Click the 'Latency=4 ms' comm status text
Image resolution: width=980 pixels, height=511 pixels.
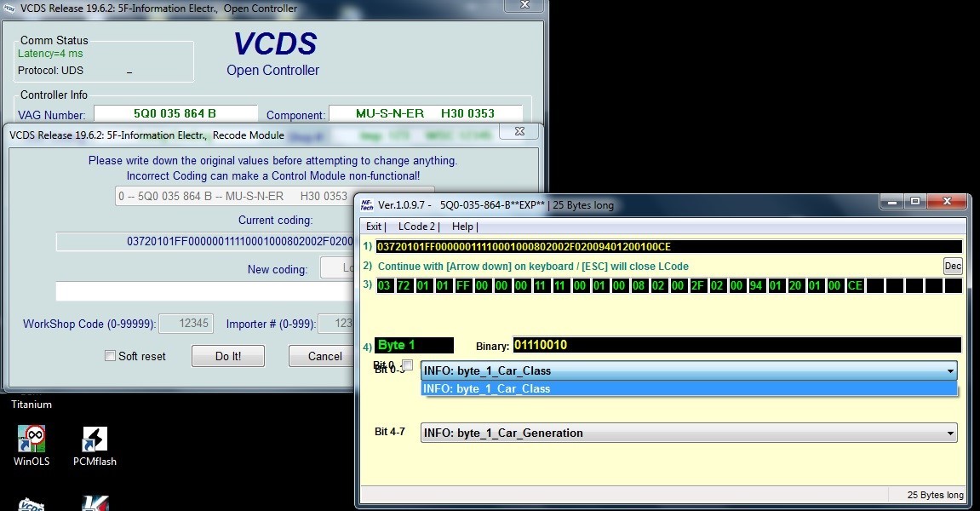click(50, 54)
